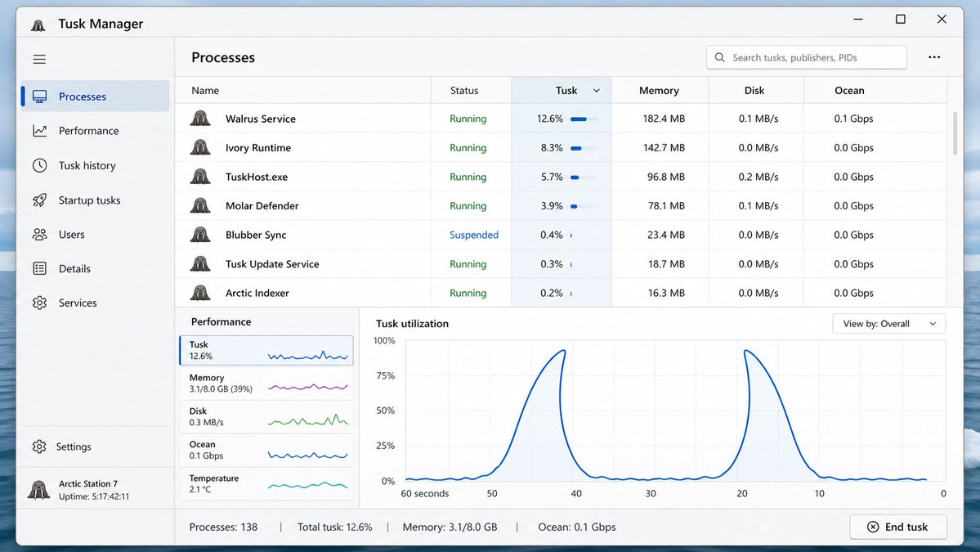Click the walrus icon for Blubber Sync

[x=200, y=235]
